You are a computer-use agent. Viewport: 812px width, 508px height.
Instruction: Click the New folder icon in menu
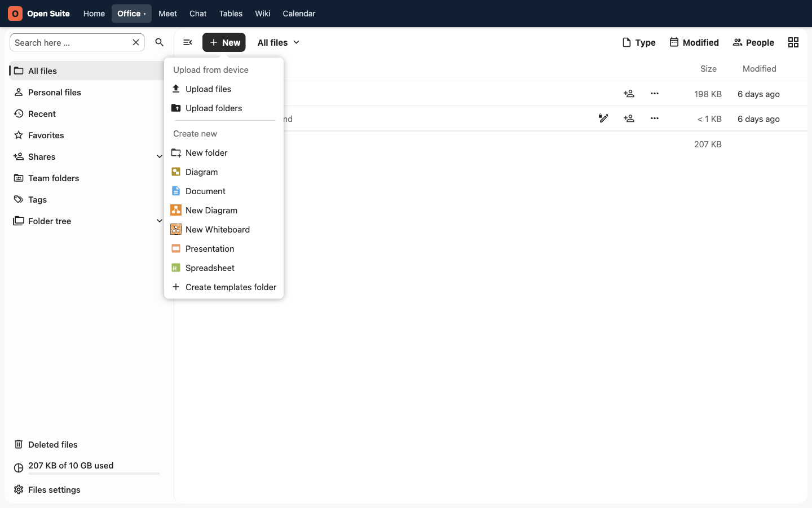(x=176, y=153)
